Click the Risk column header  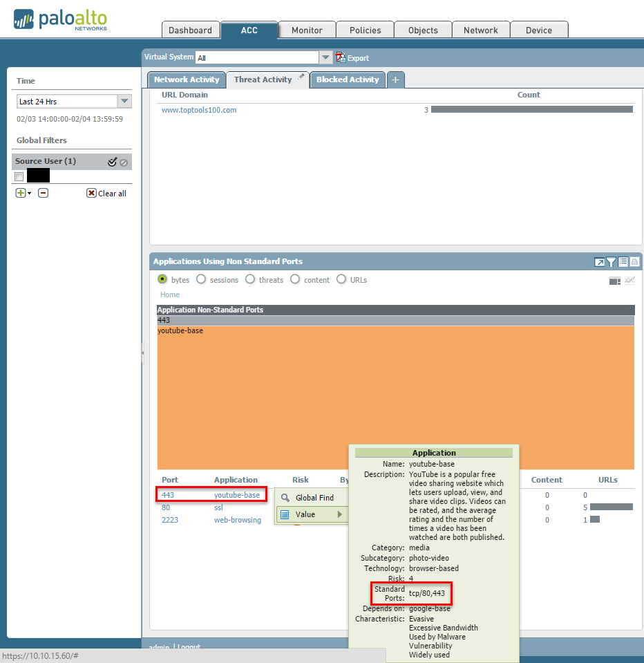click(301, 480)
